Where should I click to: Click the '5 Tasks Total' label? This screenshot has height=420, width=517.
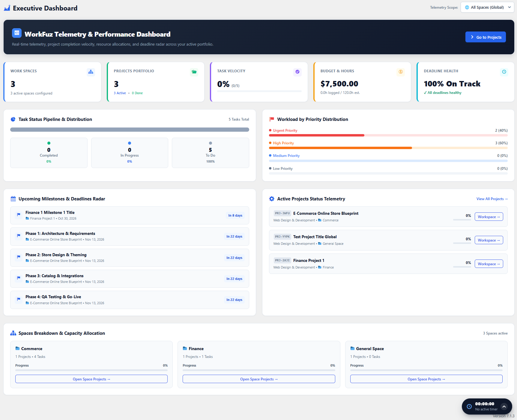(x=239, y=119)
